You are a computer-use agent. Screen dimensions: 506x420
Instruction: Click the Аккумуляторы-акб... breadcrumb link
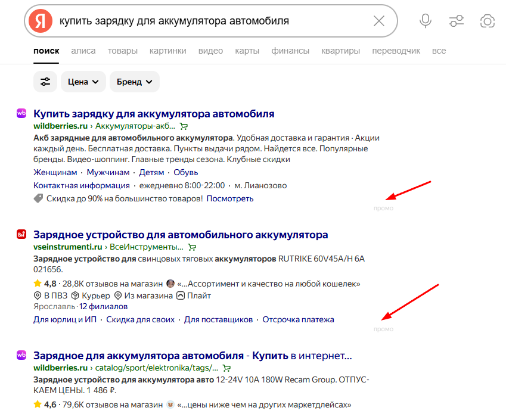pos(135,126)
